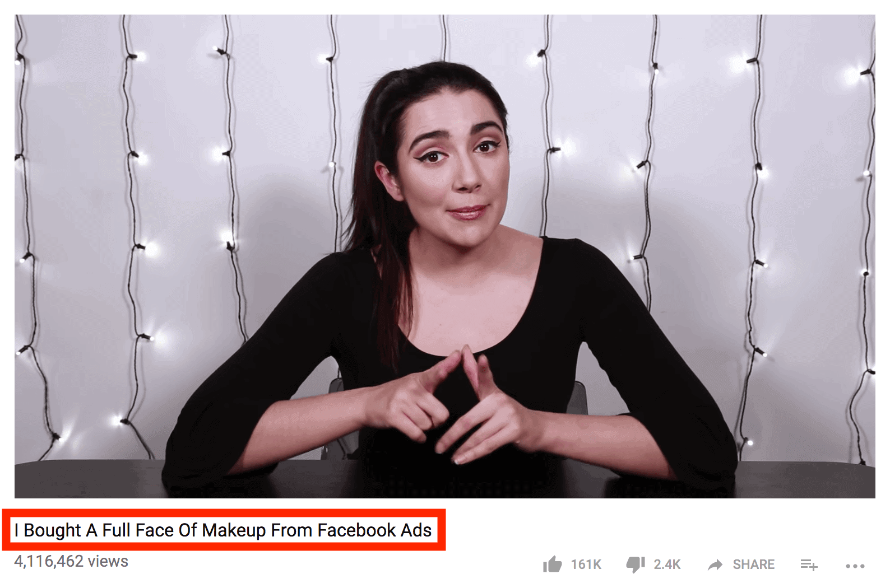
Task: Click the thumbs up like icon
Action: point(552,564)
